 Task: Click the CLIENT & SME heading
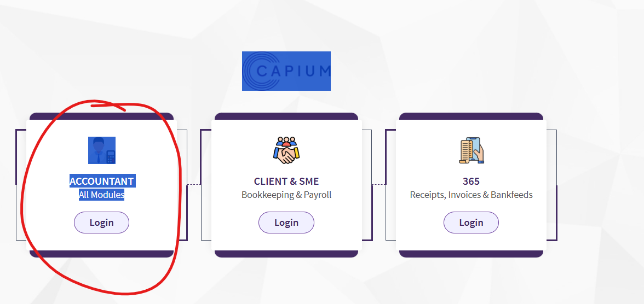coord(286,181)
